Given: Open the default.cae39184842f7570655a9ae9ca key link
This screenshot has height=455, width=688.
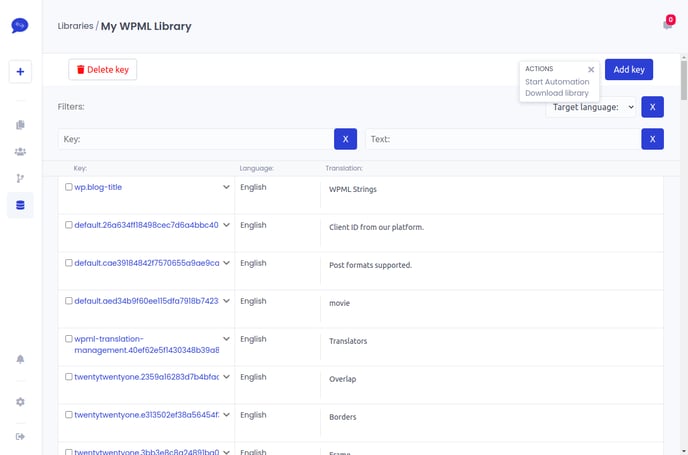Looking at the screenshot, I should [x=147, y=263].
